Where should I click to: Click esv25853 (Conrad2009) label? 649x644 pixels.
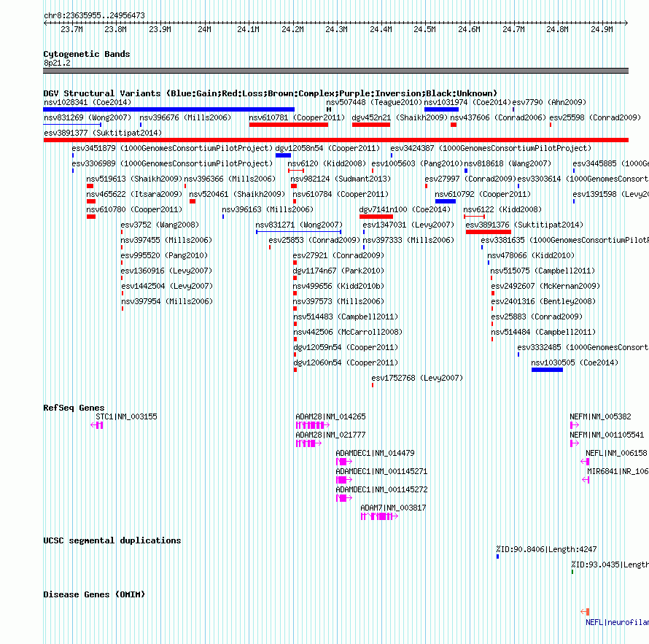click(314, 240)
